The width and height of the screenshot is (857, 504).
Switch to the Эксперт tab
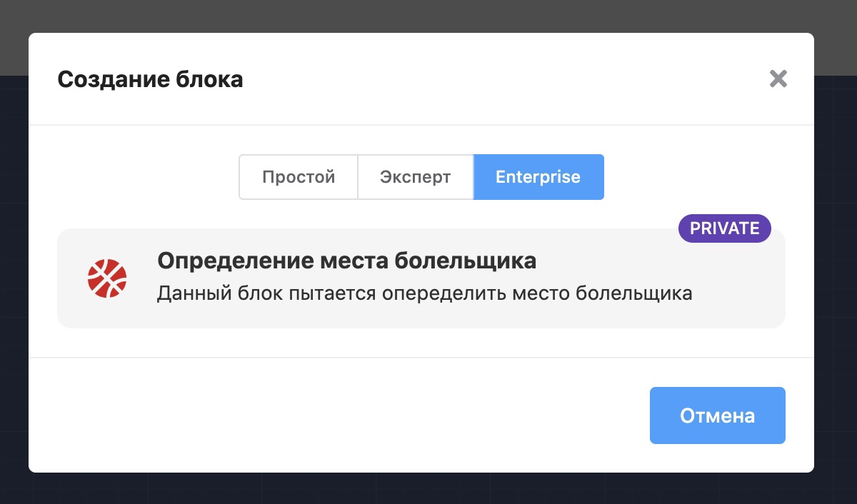click(x=415, y=177)
